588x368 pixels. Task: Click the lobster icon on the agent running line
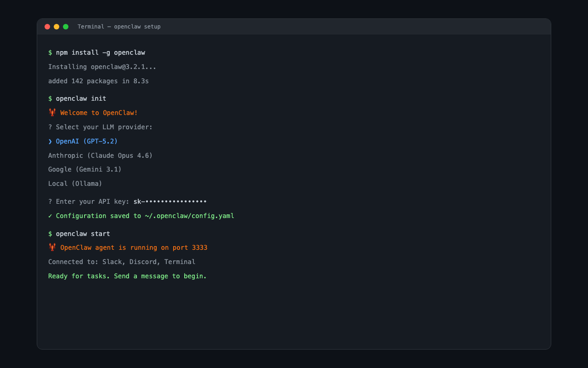click(x=52, y=247)
